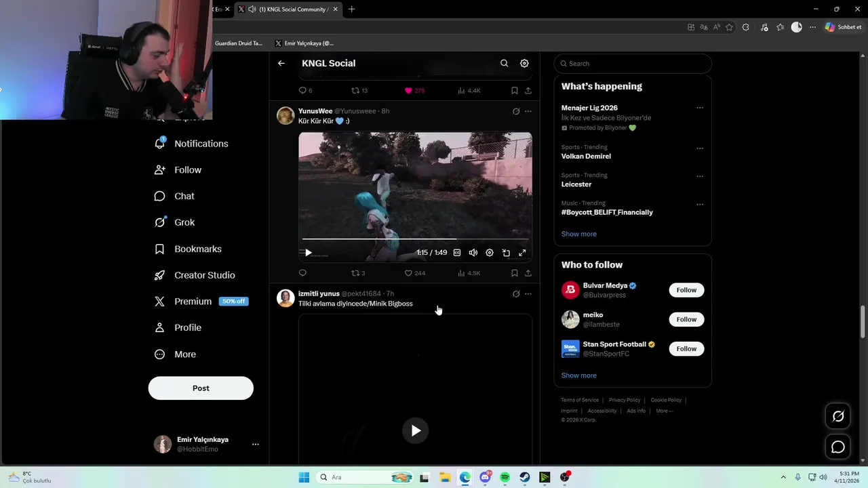Enter fullscreen on YunusWee's video

click(522, 253)
